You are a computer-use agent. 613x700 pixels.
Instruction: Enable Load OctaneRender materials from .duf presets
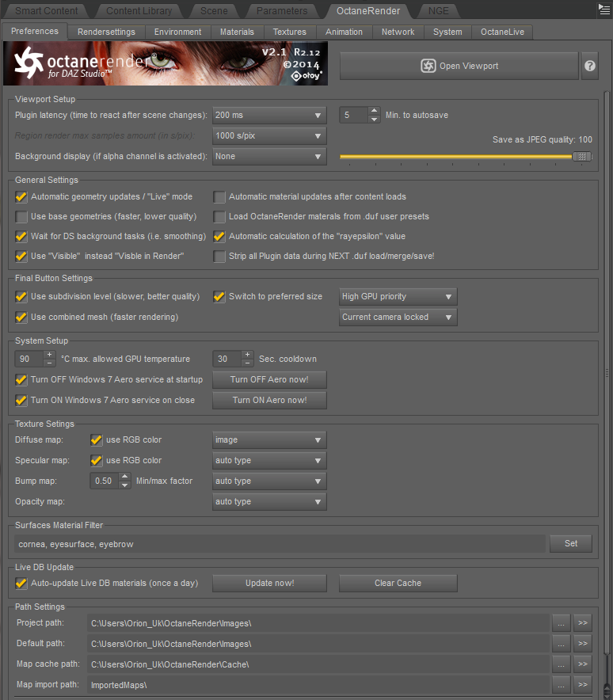coord(219,217)
